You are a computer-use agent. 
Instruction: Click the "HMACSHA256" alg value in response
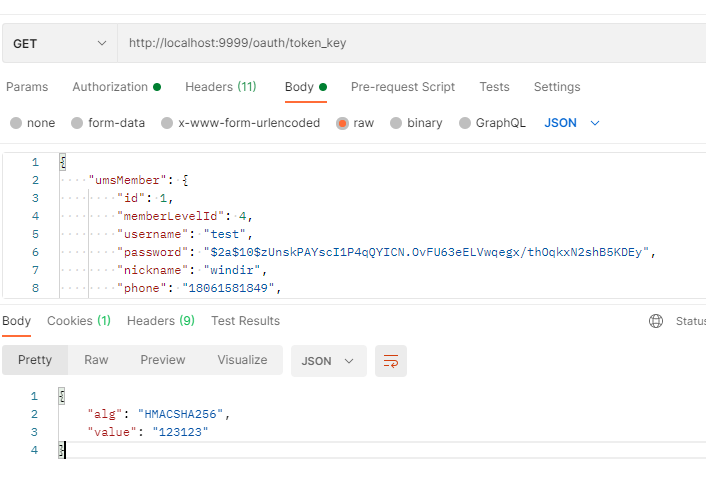click(x=181, y=414)
